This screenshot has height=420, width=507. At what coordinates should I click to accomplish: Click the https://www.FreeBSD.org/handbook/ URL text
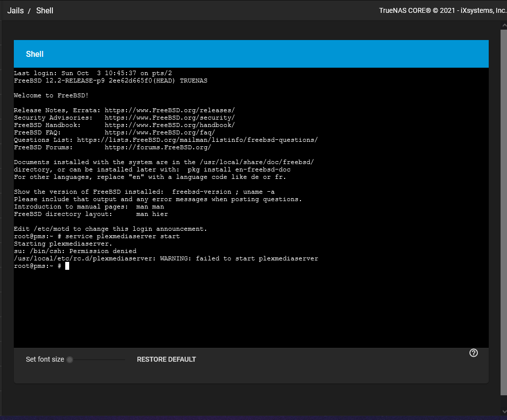pos(170,125)
